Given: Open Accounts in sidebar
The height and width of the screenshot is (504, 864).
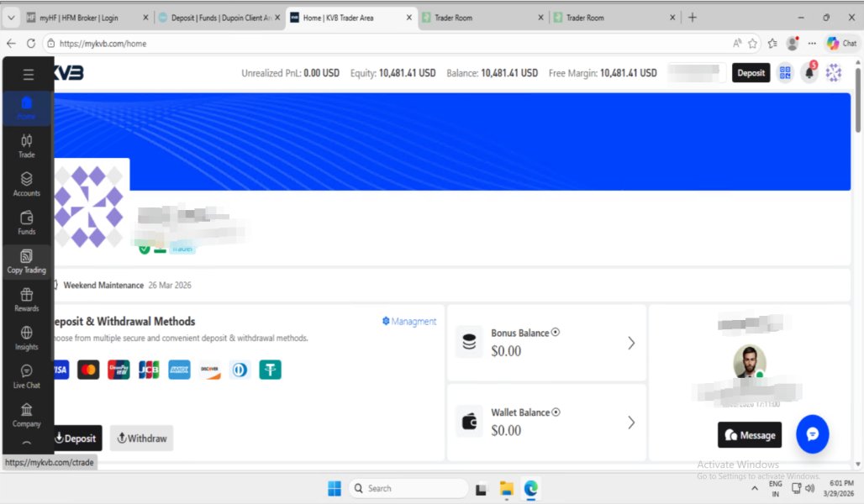Looking at the screenshot, I should [26, 184].
